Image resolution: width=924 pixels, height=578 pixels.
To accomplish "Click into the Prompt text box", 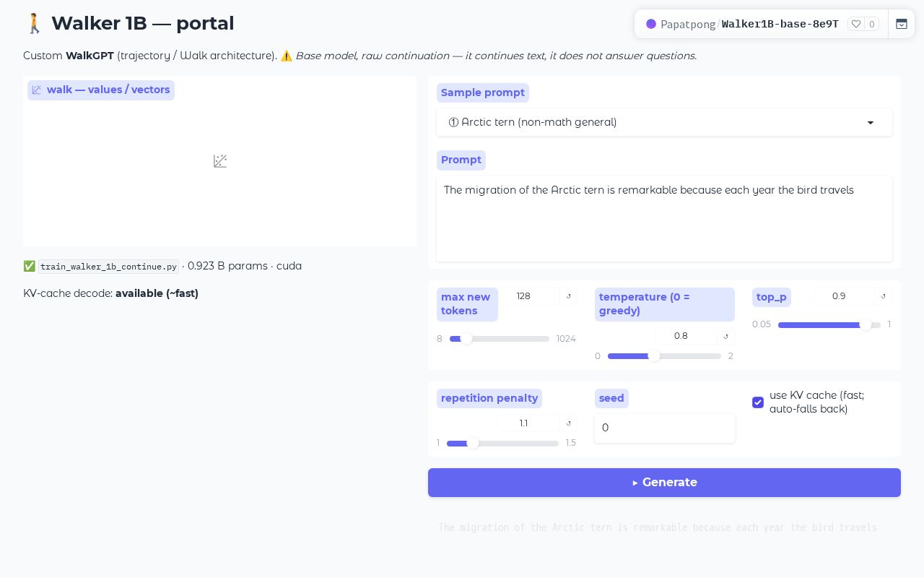I will pos(664,219).
